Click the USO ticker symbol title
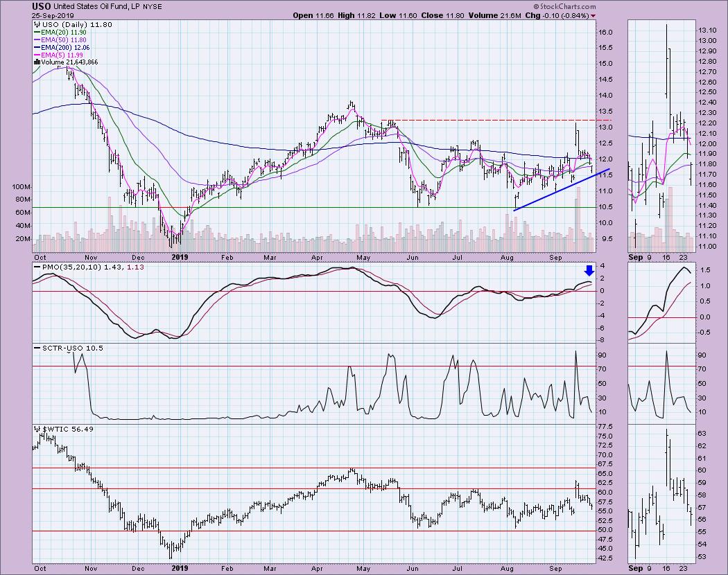The image size is (728, 575). pos(40,6)
